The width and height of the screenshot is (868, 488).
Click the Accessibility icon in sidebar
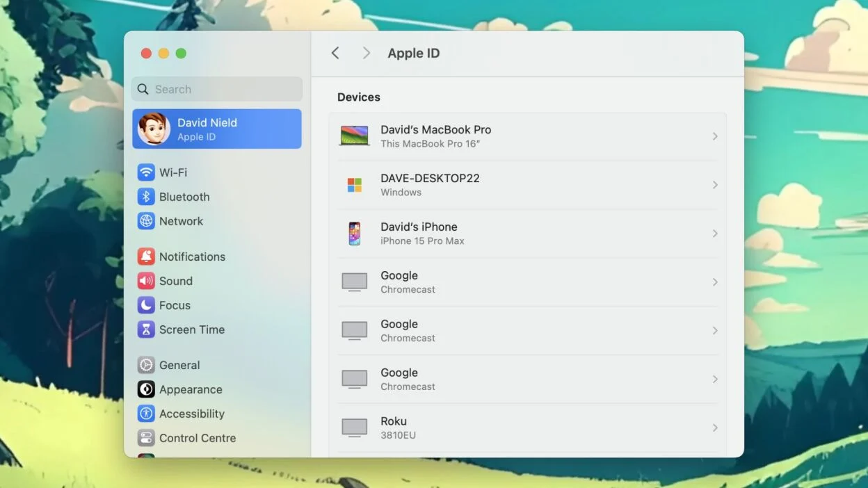pos(146,414)
